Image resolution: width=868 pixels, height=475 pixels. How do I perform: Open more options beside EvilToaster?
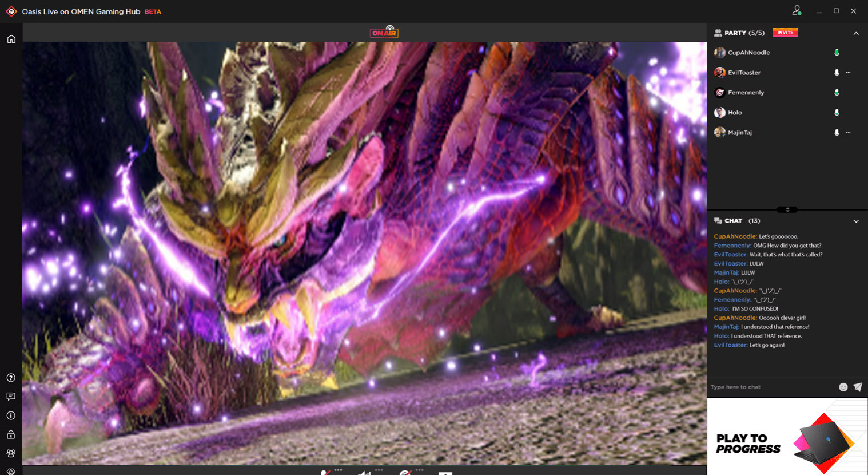[848, 73]
